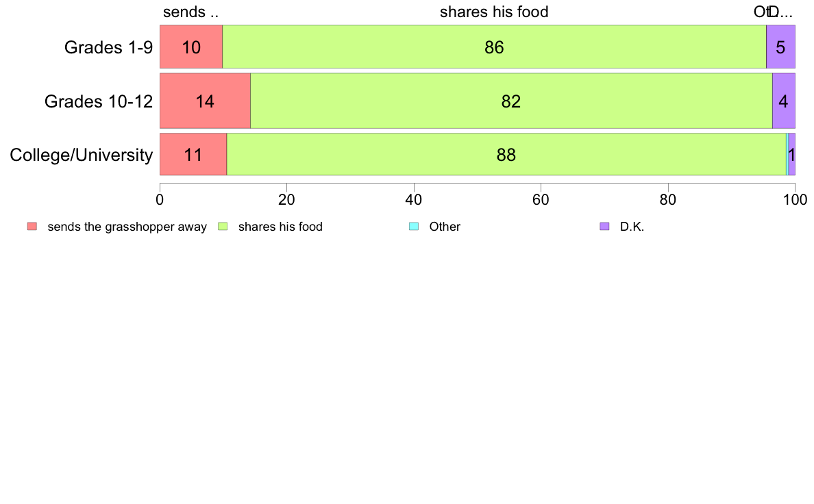814x504 pixels.
Task: Click the purple 'D.K.' legend swatch
Action: [604, 226]
